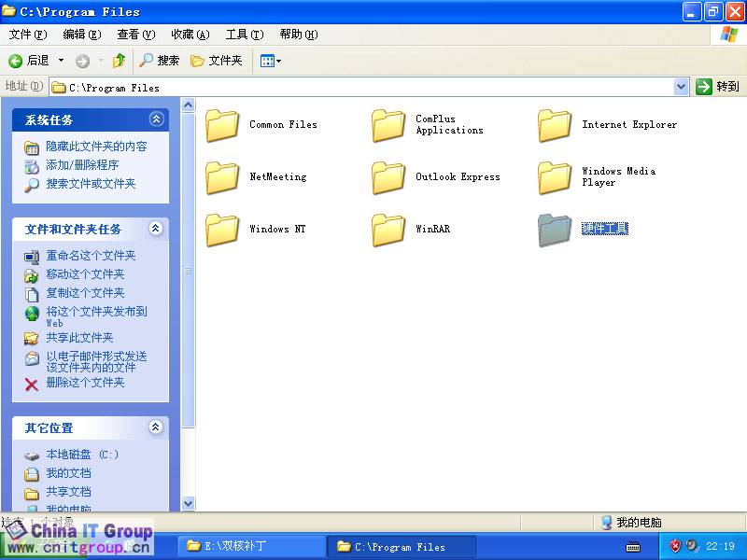
Task: Open the back history dropdown arrow
Action: point(61,61)
